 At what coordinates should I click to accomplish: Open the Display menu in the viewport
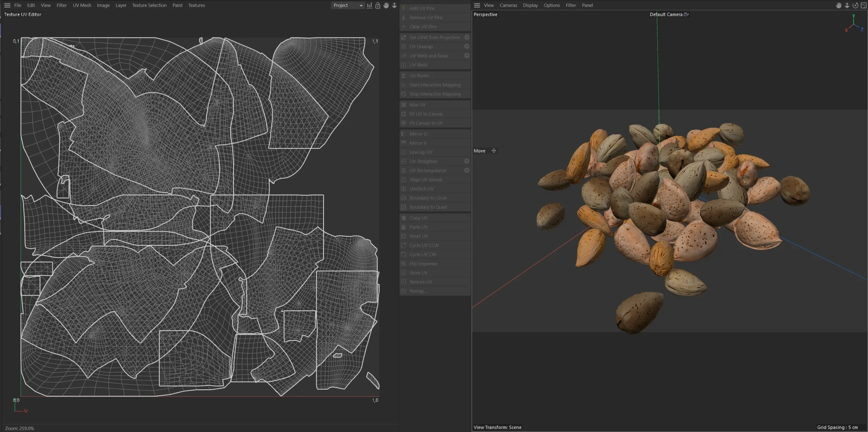tap(530, 5)
